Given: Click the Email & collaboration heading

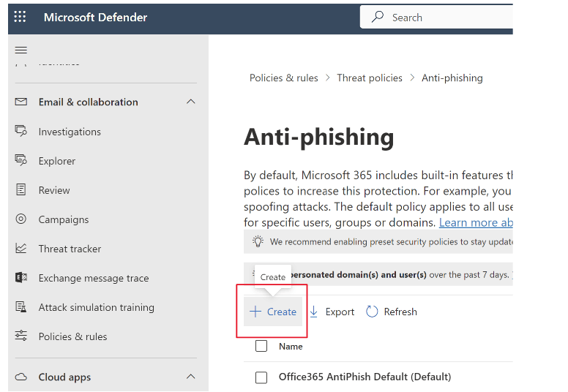Looking at the screenshot, I should click(x=88, y=102).
